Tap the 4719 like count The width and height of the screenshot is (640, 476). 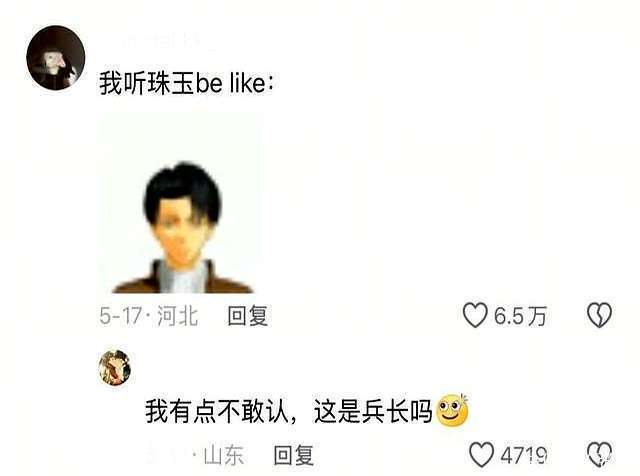524,455
